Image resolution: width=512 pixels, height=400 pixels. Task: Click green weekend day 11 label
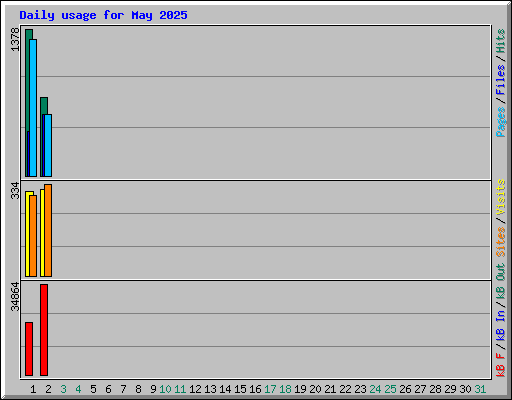tap(180, 389)
